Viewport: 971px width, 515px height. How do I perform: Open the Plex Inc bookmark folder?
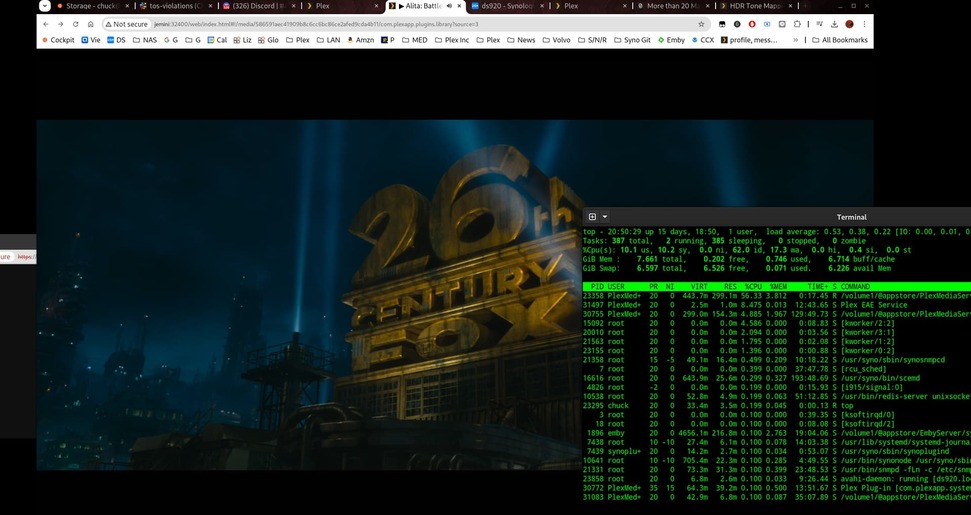(x=451, y=40)
